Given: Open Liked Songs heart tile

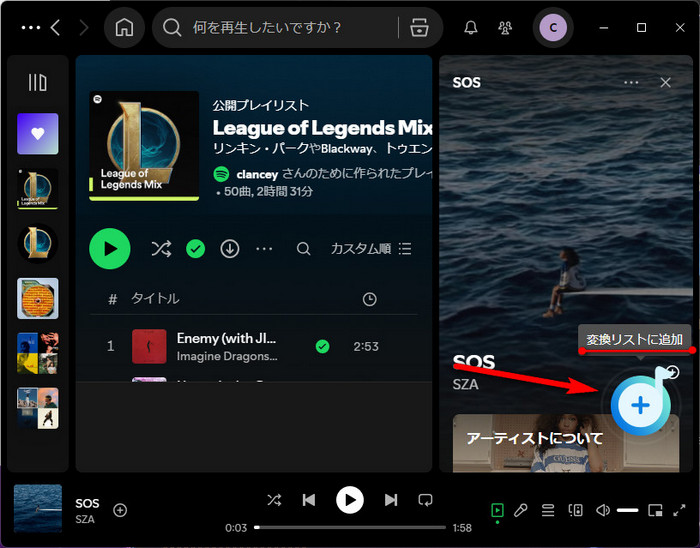Looking at the screenshot, I should (38, 133).
